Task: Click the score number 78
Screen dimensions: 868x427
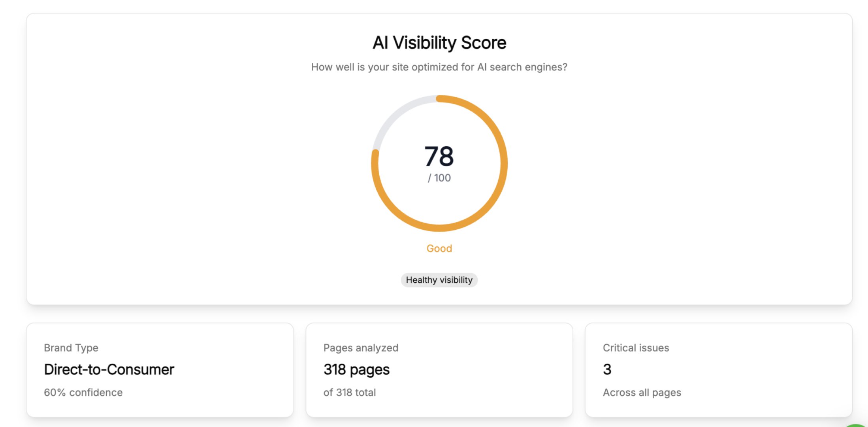Action: coord(439,156)
